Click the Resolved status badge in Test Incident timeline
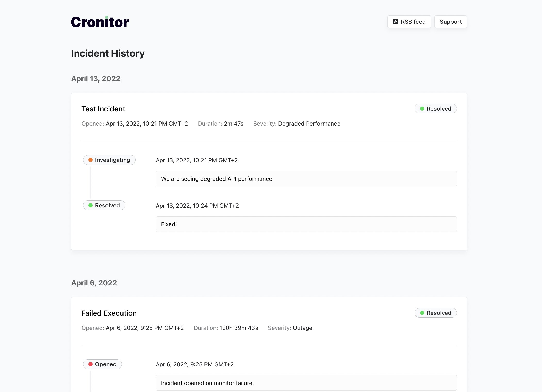The image size is (542, 392). click(x=104, y=205)
